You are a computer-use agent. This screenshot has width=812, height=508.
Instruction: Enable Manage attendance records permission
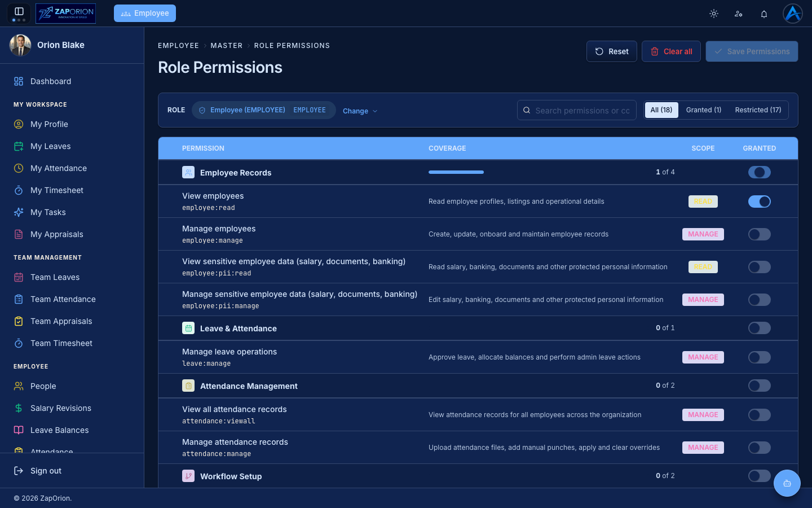760,448
